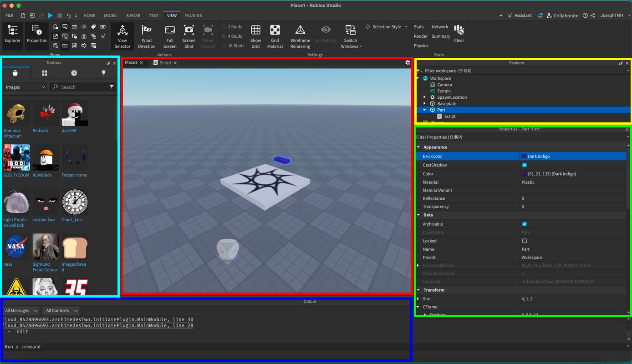Select 2 Studs grid size
This screenshot has height=364, width=632.
232,27
